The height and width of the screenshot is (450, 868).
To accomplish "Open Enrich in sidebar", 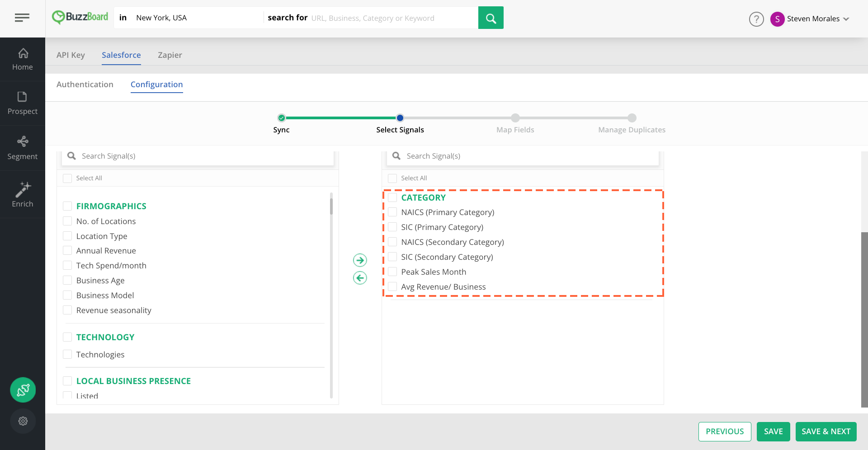I will click(x=23, y=195).
